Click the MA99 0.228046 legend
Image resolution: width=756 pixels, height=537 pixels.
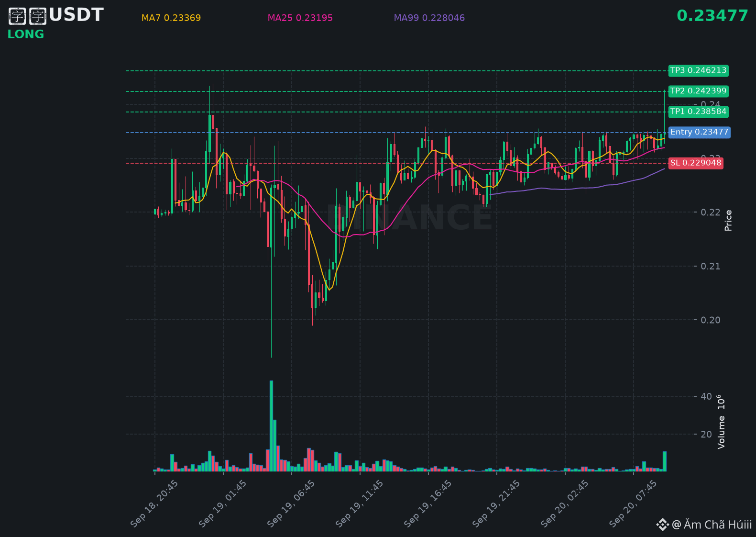[x=429, y=18]
